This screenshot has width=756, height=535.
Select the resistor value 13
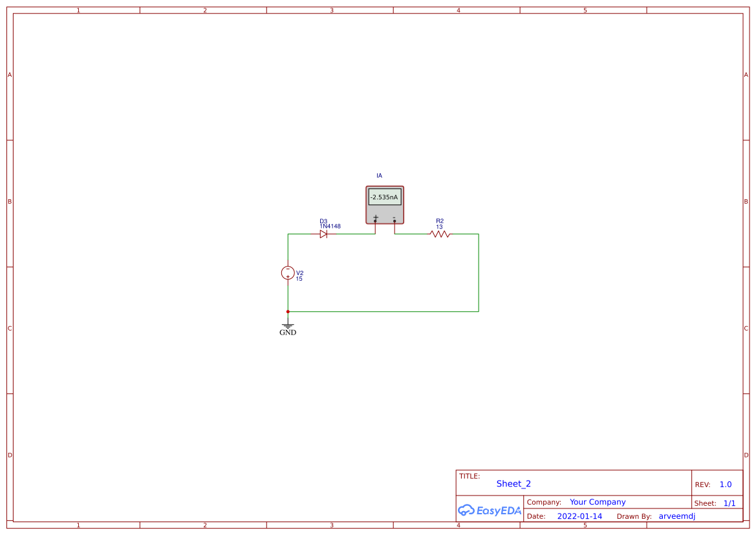[439, 226]
